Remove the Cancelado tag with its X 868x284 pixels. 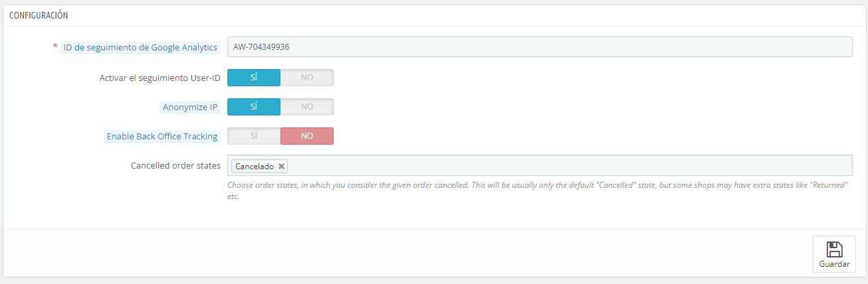click(x=281, y=166)
